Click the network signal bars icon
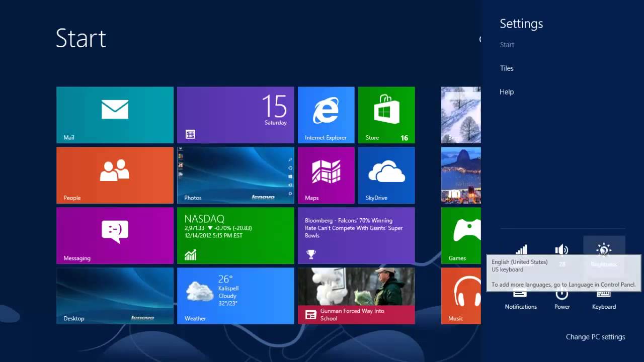Image resolution: width=644 pixels, height=362 pixels. 521,249
